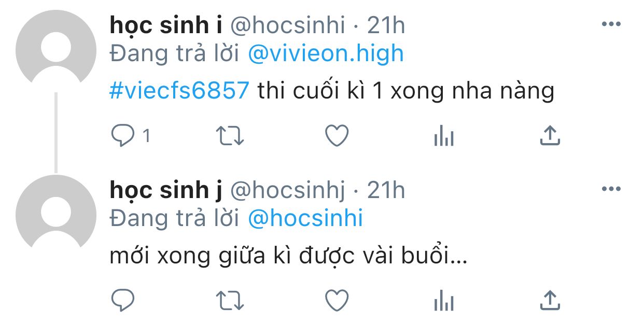Open more options for học sinh j's tweet

[611, 189]
